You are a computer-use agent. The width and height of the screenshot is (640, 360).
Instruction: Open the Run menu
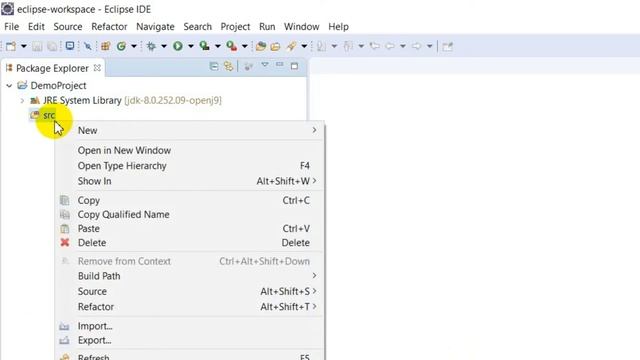pyautogui.click(x=267, y=27)
